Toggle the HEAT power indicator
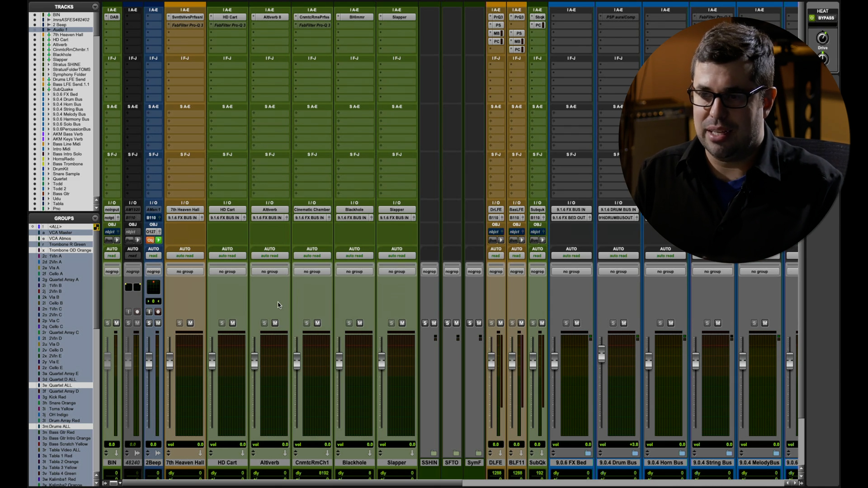This screenshot has height=488, width=868. coord(812,18)
